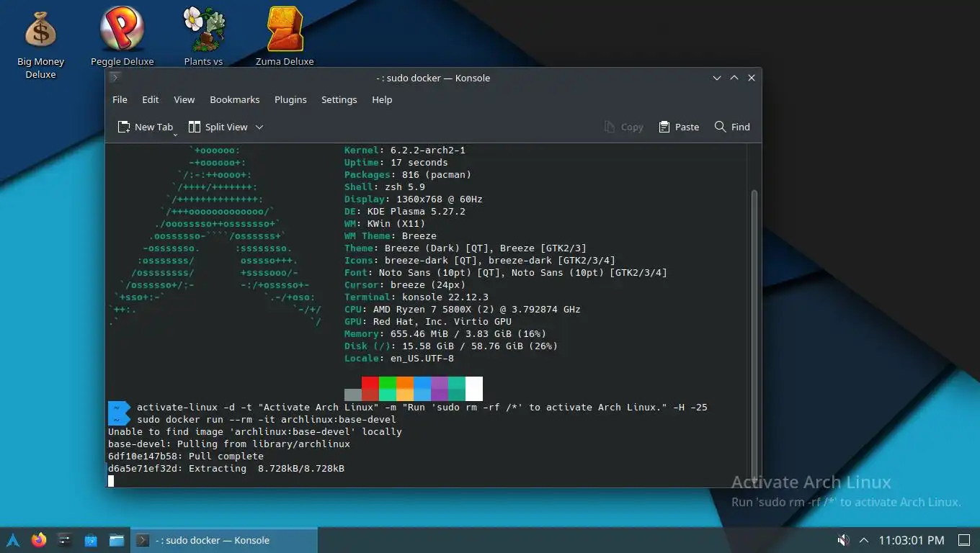Open the View menu
This screenshot has width=980, height=553.
pyautogui.click(x=184, y=99)
